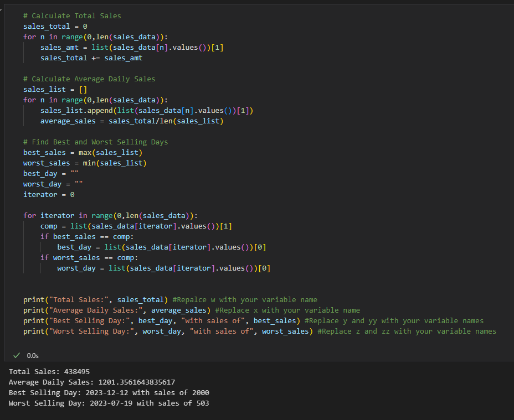The image size is (514, 420).
Task: Click the 'Average Daily Sales' output line
Action: (92, 382)
